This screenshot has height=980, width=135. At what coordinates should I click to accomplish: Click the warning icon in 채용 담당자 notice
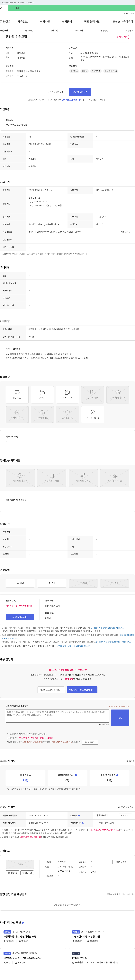tap(50, 670)
